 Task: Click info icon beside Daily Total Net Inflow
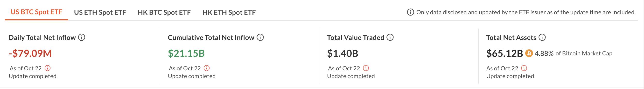click(x=82, y=37)
